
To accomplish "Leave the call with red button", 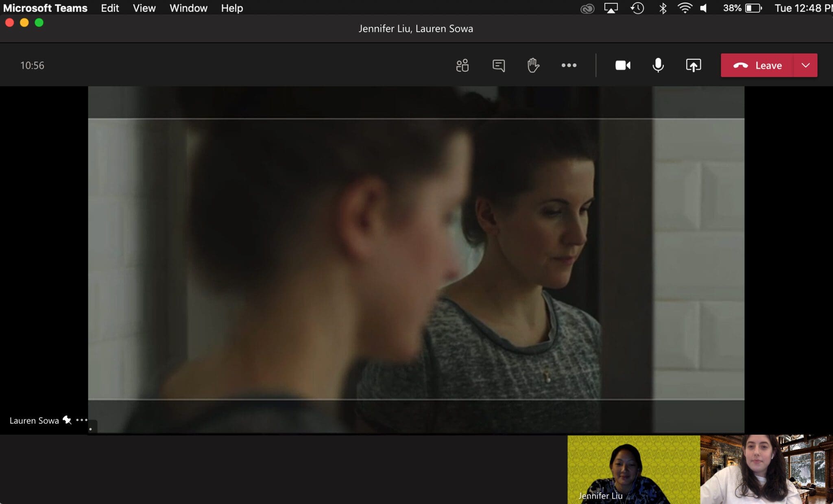I will (x=757, y=65).
